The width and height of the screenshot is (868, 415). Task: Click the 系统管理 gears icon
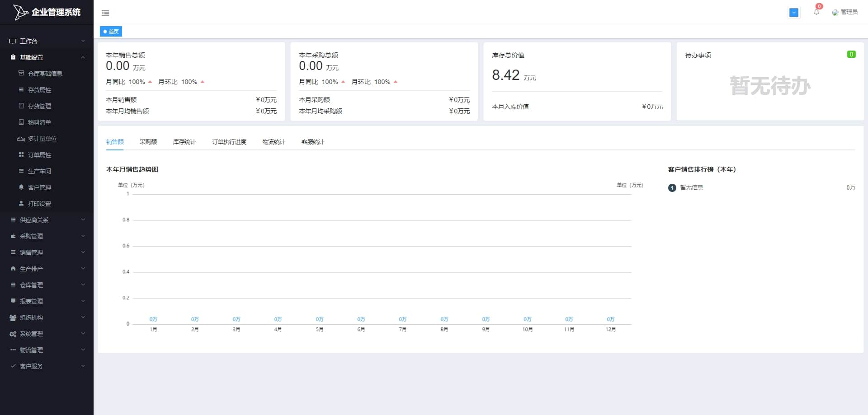click(x=13, y=334)
